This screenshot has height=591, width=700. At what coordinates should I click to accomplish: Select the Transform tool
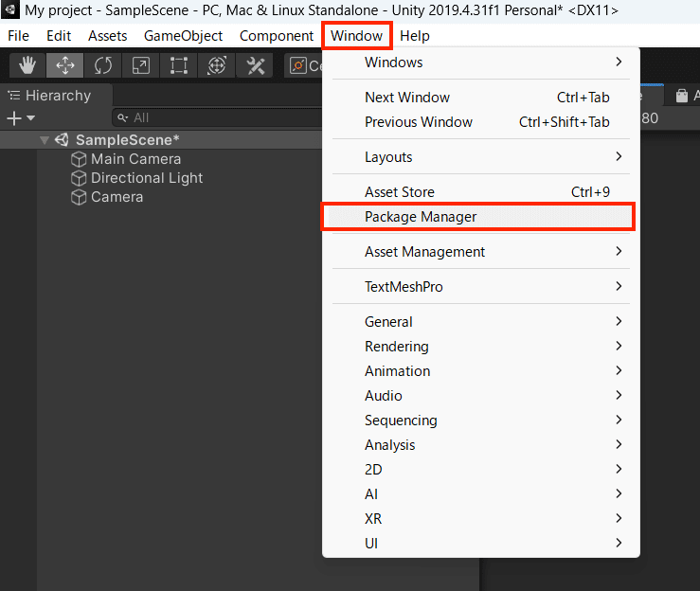(x=217, y=65)
